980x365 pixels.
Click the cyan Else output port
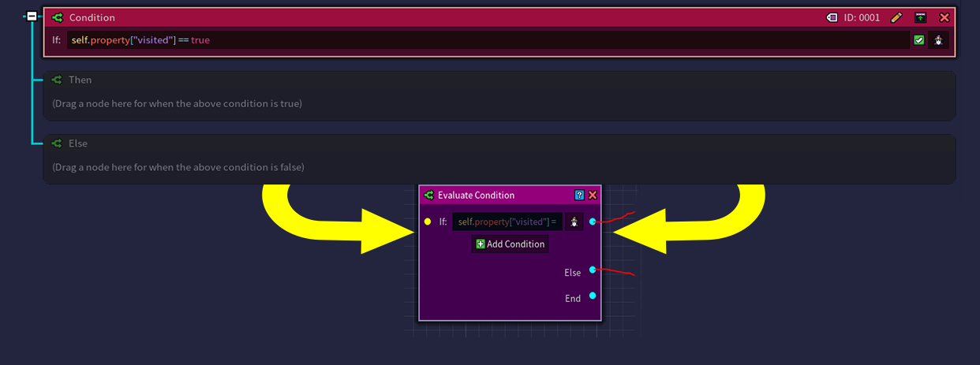coord(593,270)
